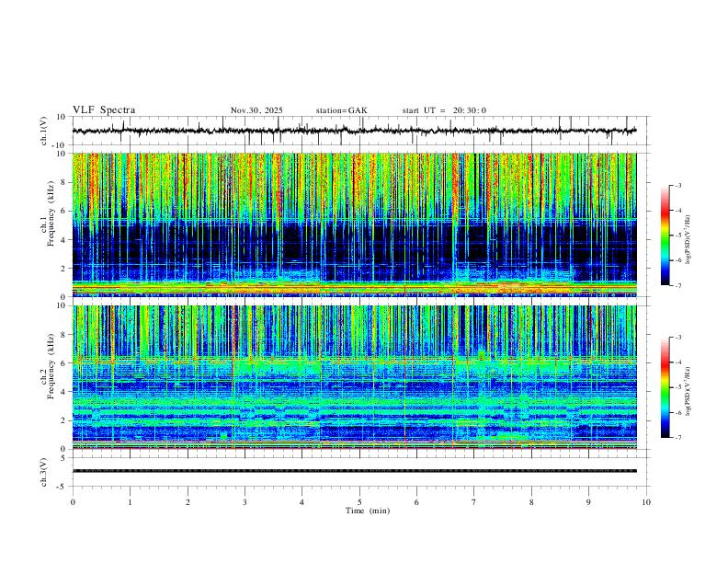
Task: Click the time axis tick label '7'
Action: pos(474,502)
